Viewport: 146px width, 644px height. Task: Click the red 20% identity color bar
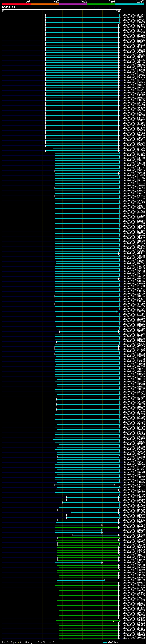tap(16, 4)
